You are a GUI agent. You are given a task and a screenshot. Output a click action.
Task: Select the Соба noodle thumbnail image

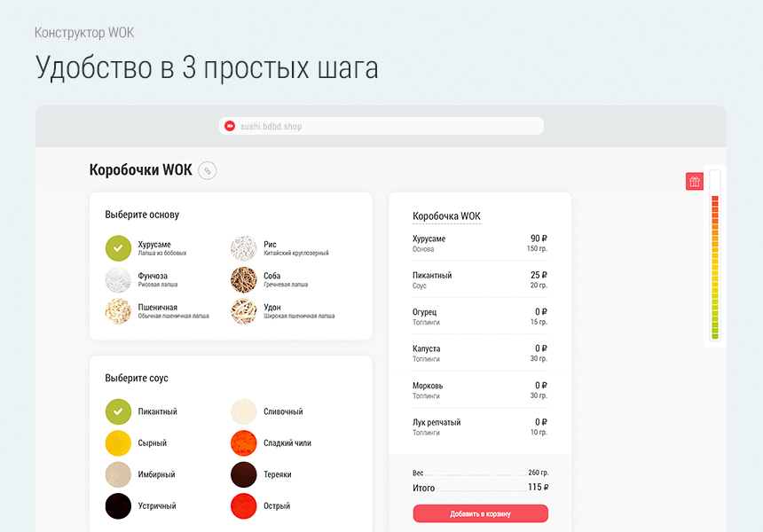(x=243, y=281)
